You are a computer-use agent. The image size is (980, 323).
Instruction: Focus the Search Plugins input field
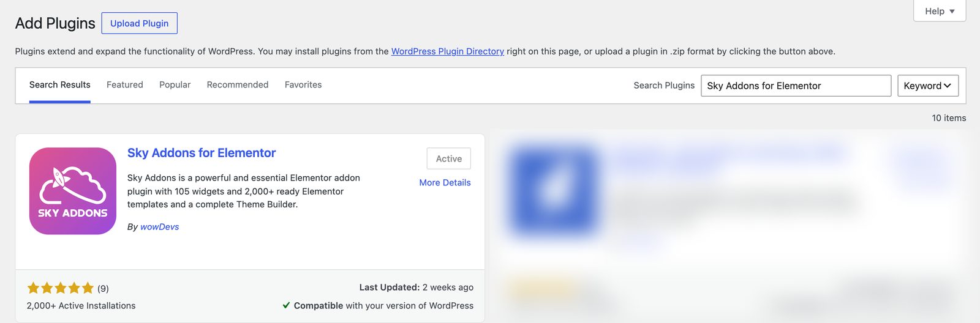[796, 86]
